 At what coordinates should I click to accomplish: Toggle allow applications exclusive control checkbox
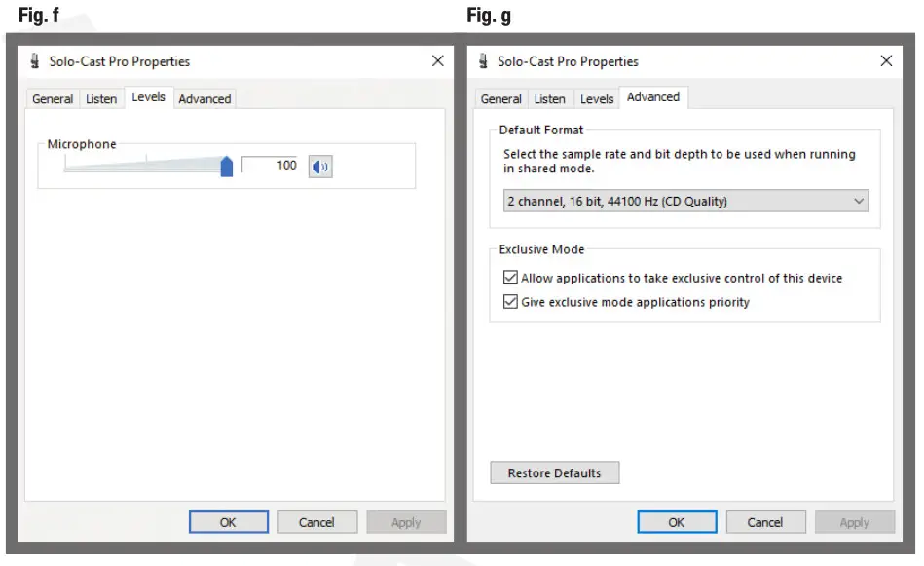pos(510,278)
